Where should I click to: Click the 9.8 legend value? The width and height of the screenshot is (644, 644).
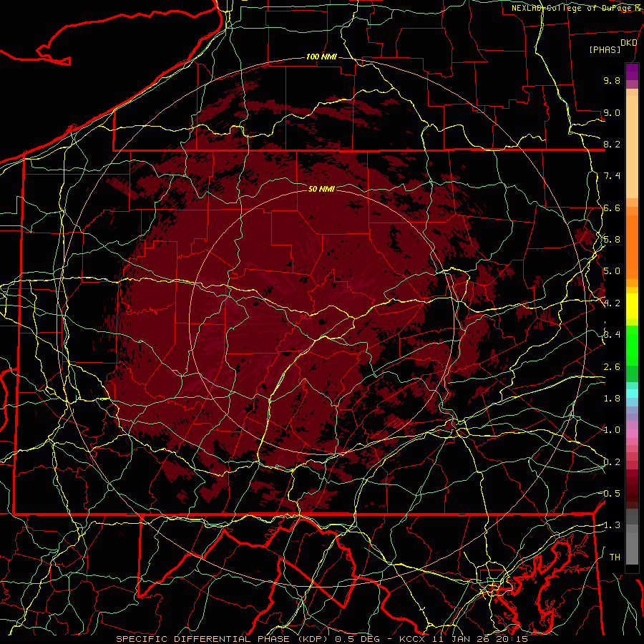612,80
